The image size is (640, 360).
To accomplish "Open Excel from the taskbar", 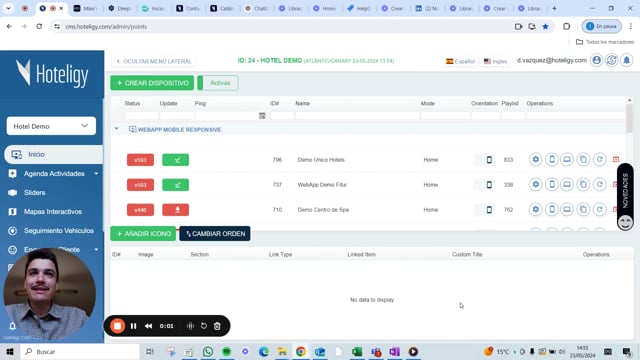I will tap(357, 351).
